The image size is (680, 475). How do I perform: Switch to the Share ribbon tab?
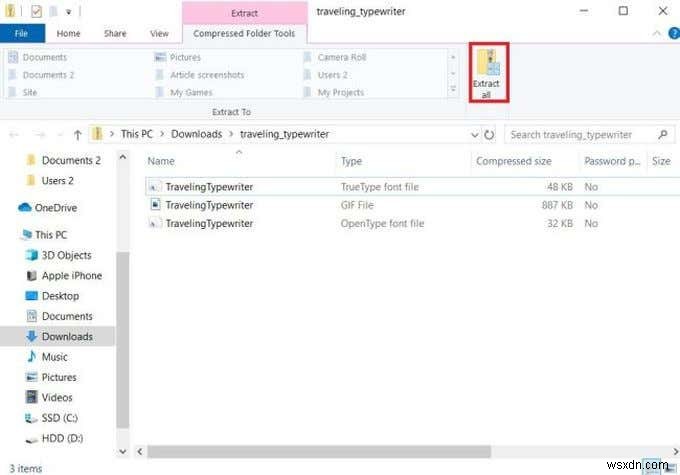tap(115, 33)
